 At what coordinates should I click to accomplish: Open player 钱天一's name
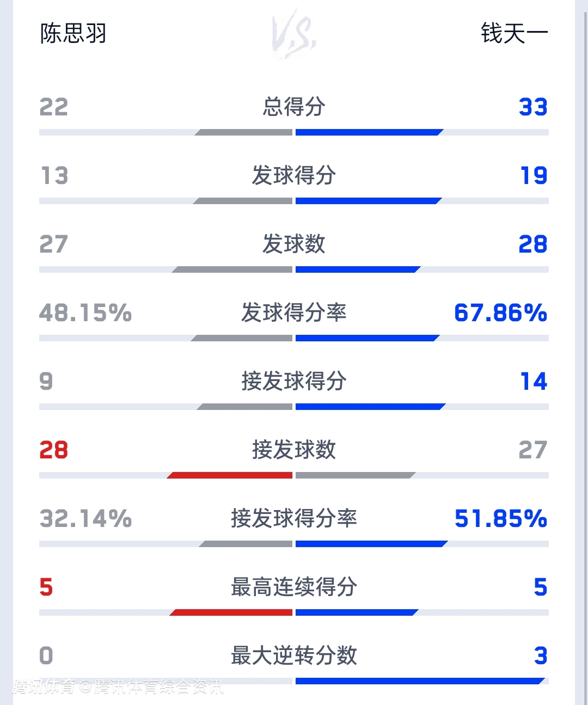click(514, 34)
